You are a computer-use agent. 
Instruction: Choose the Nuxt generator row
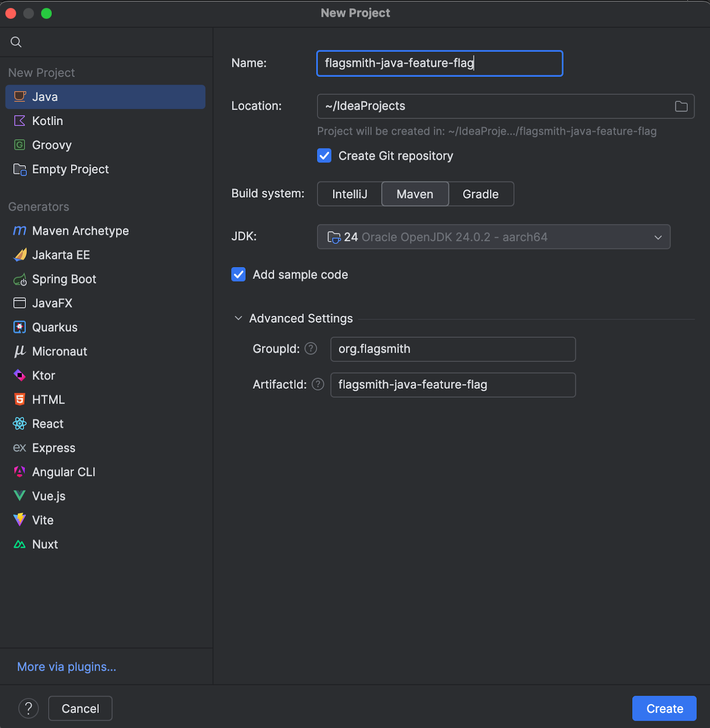click(x=105, y=545)
